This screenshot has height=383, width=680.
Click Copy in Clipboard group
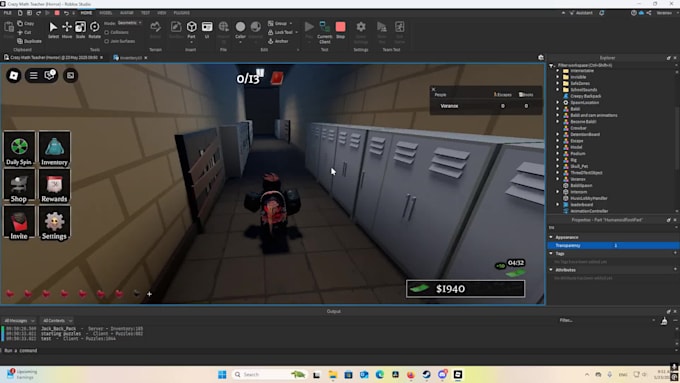(x=26, y=23)
